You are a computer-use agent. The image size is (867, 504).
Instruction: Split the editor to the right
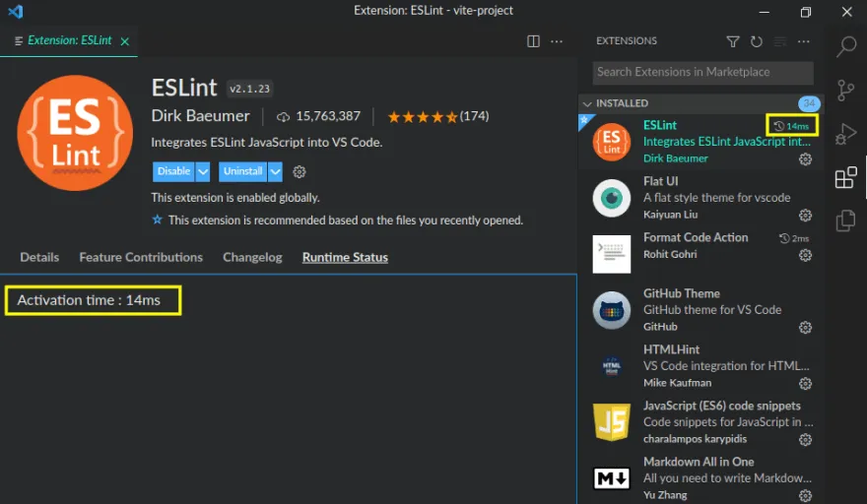(x=533, y=41)
